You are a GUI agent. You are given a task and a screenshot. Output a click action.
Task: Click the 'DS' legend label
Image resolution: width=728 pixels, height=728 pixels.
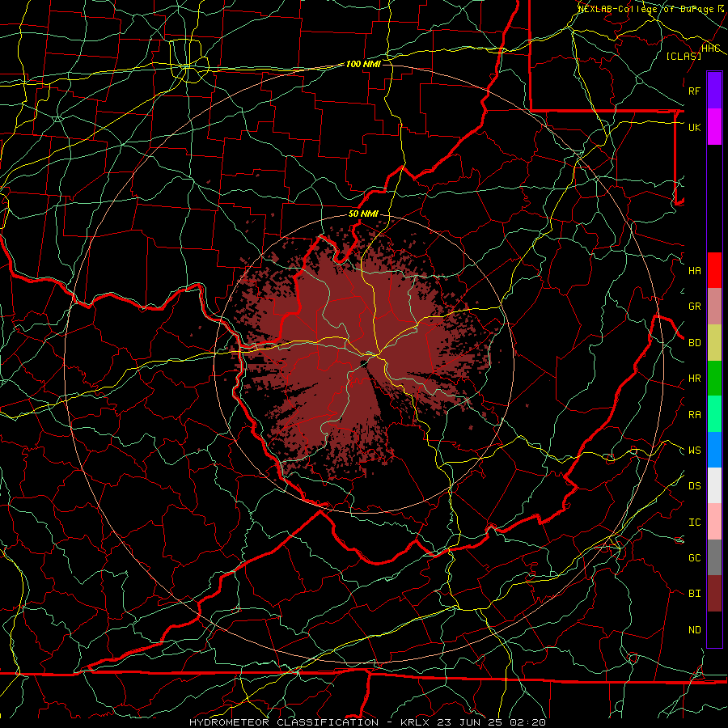[x=694, y=486]
